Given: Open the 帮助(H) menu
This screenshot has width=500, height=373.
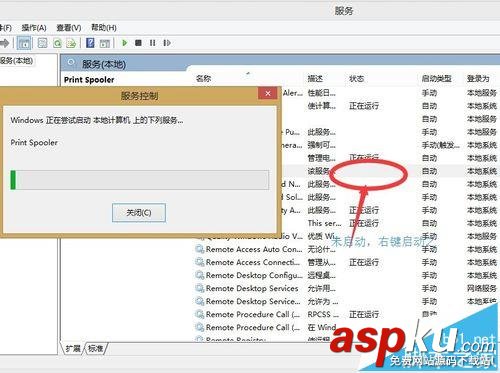Looking at the screenshot, I should tap(104, 28).
